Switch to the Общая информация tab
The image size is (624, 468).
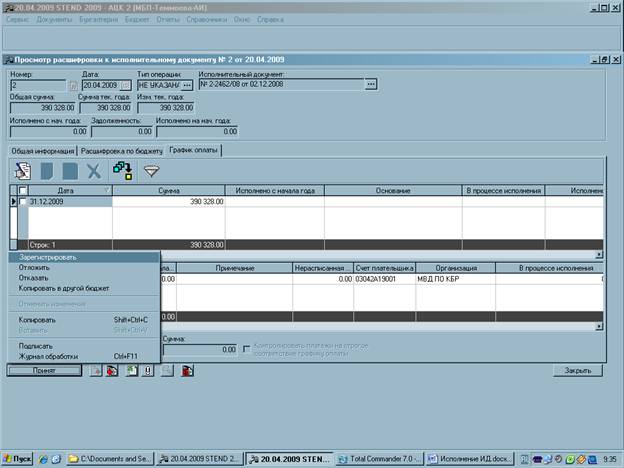click(x=43, y=150)
